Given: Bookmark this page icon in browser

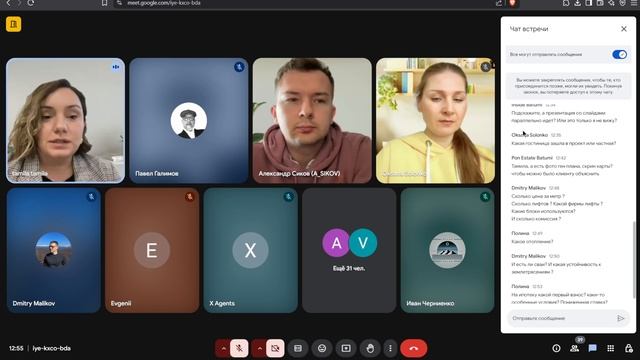Looking at the screenshot, I should [104, 3].
